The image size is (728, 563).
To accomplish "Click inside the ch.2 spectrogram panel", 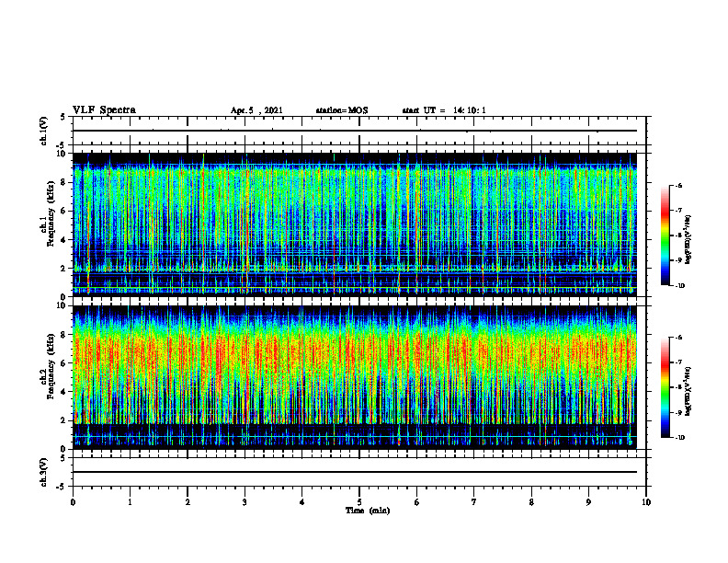I will pyautogui.click(x=355, y=377).
